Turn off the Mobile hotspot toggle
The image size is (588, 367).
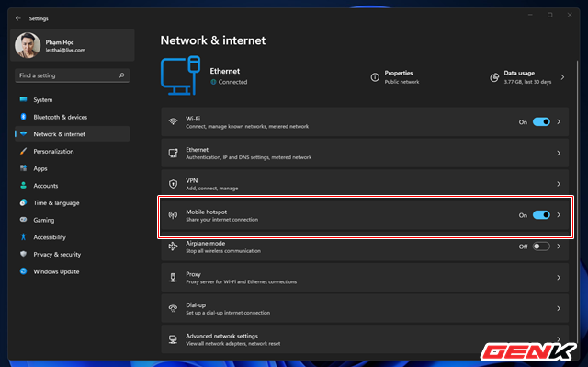(x=541, y=215)
